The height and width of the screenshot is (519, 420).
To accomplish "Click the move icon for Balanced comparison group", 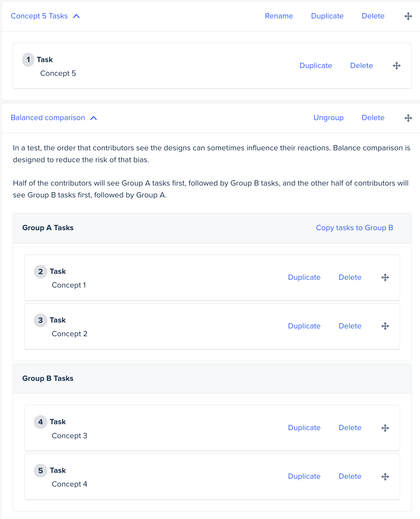I will (408, 118).
